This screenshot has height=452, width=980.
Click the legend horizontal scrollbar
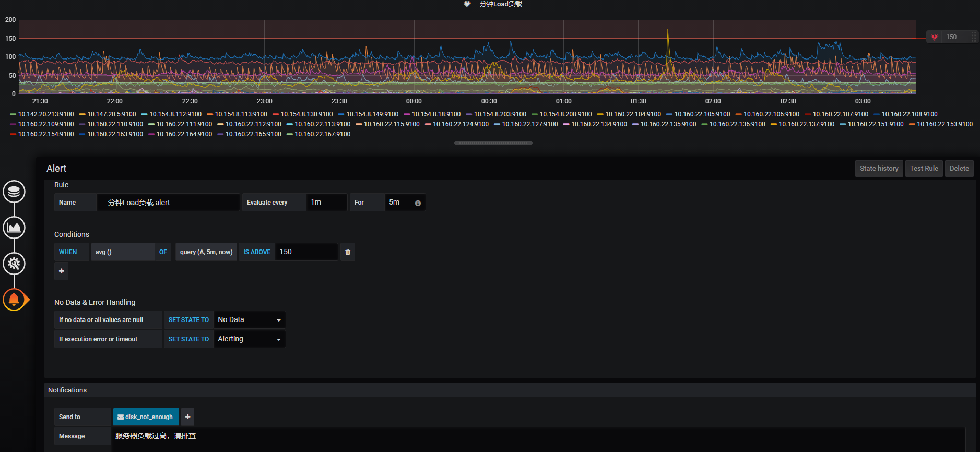[493, 143]
